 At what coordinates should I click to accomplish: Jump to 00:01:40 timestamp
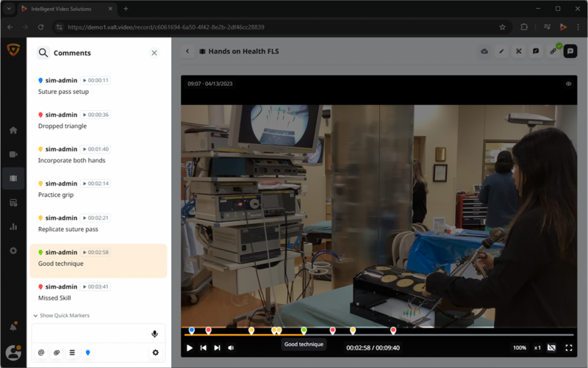pos(96,149)
